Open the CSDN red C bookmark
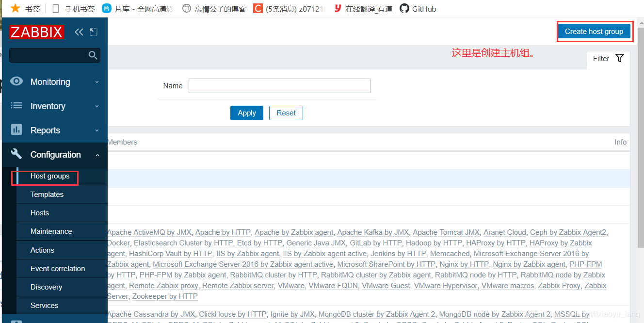Screen dimensions: 644x323 258,8
